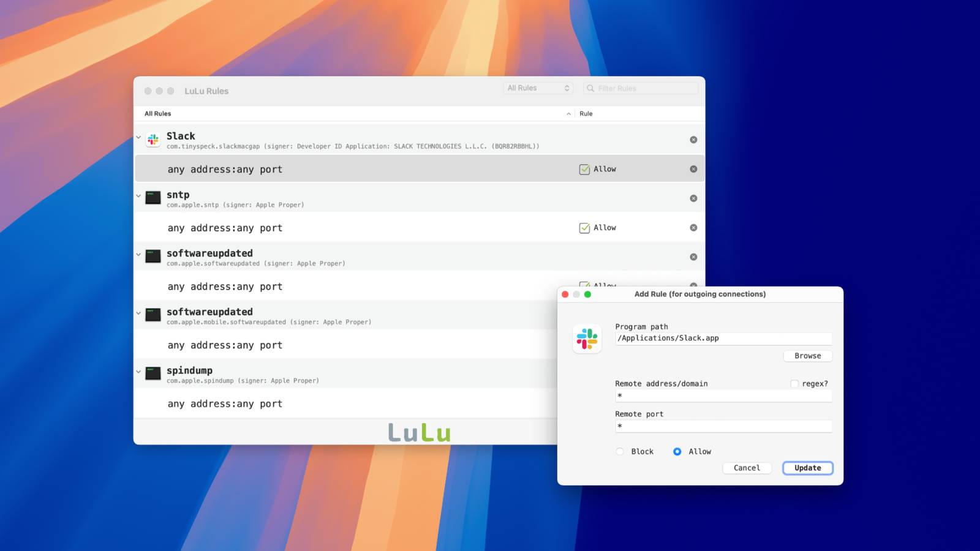
Task: Select the Allow radio button
Action: 677,451
